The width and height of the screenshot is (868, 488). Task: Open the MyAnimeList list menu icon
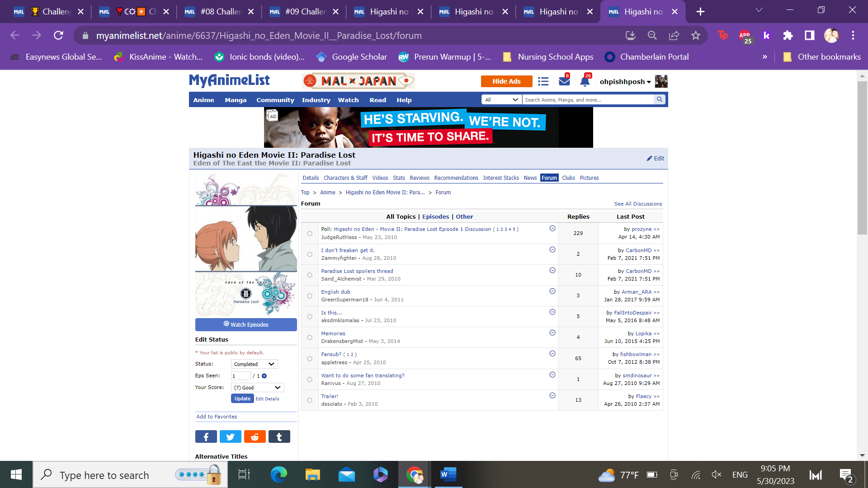tap(543, 81)
